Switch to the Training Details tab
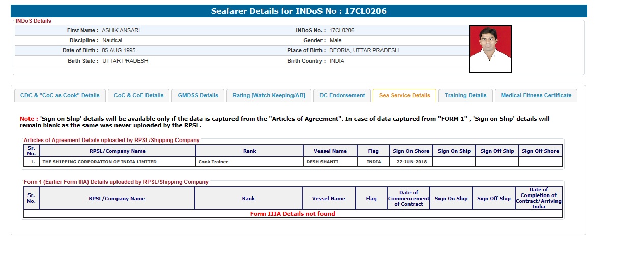 pyautogui.click(x=465, y=95)
